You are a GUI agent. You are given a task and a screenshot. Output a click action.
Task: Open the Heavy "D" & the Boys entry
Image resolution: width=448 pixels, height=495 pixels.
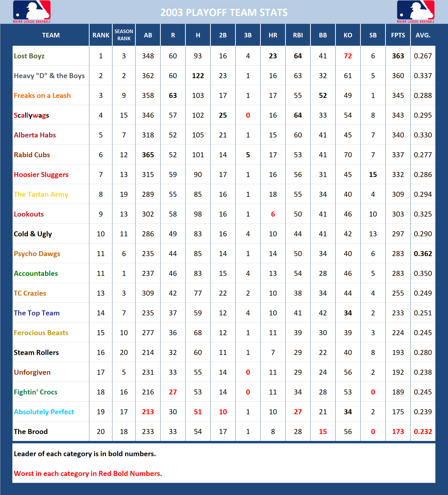[49, 76]
